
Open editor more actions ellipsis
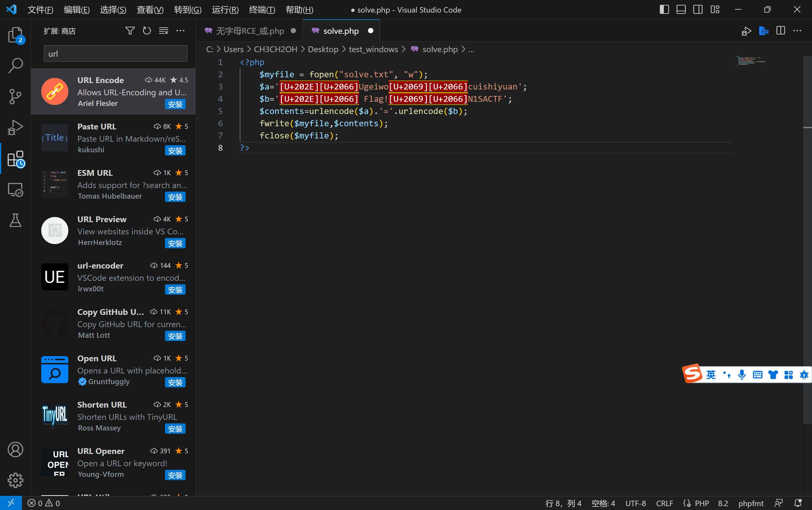797,31
